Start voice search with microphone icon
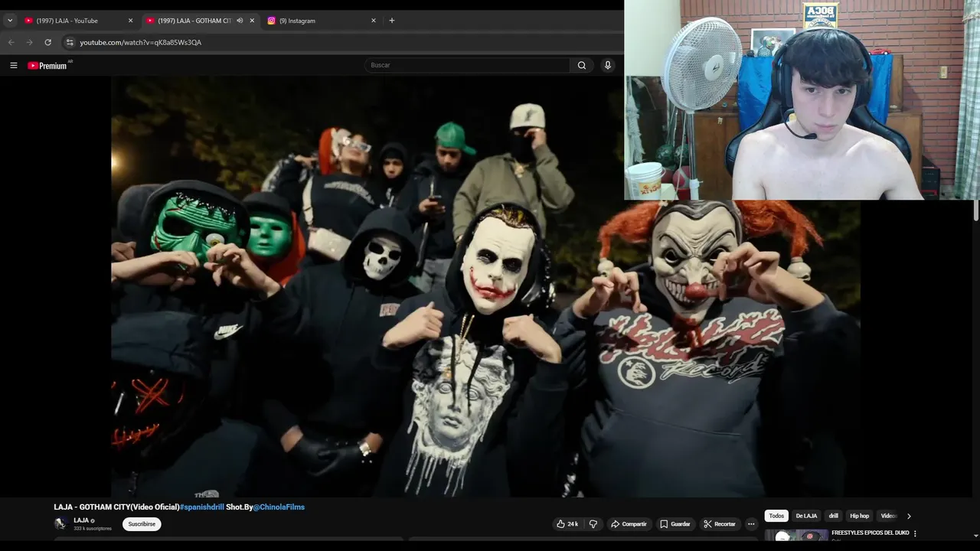The width and height of the screenshot is (980, 551). (608, 66)
